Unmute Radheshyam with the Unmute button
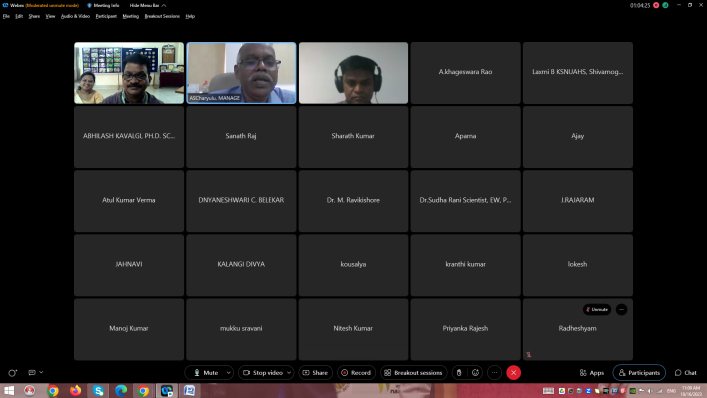707x398 pixels. (597, 310)
